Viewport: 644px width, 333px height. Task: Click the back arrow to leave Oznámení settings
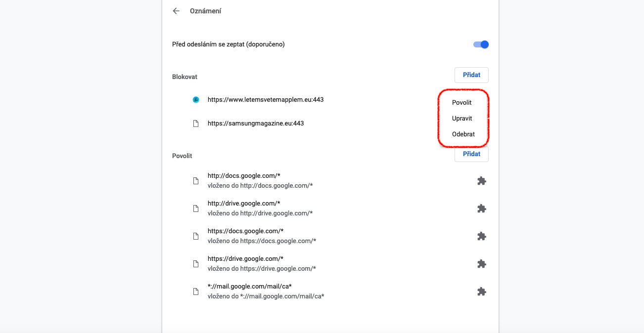(176, 11)
